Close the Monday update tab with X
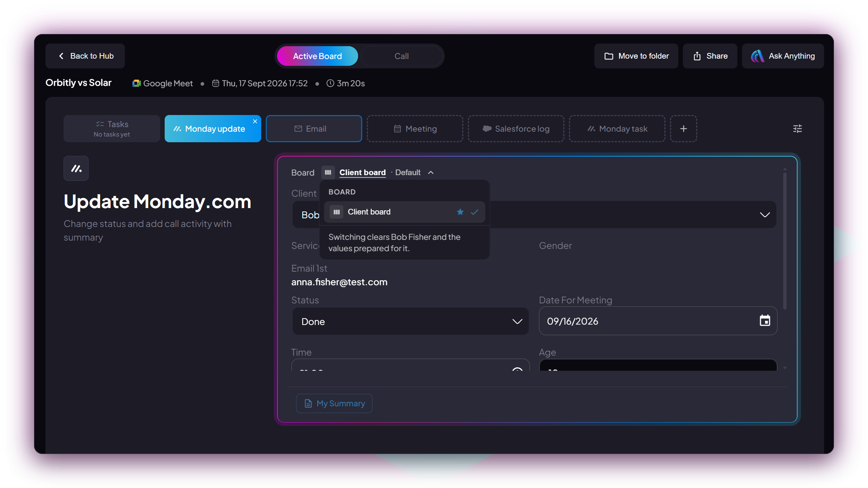Viewport: 868px width, 488px height. 255,121
